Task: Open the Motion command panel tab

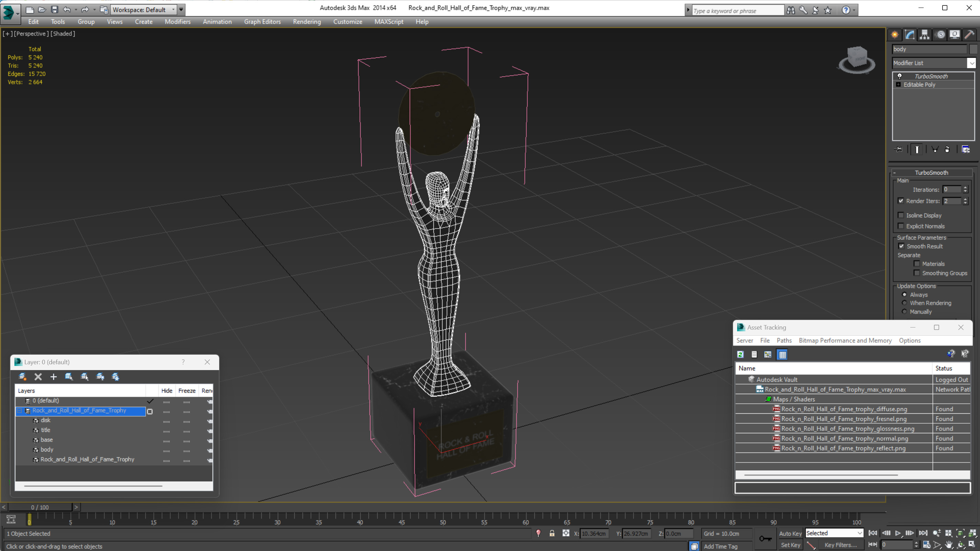Action: point(940,35)
